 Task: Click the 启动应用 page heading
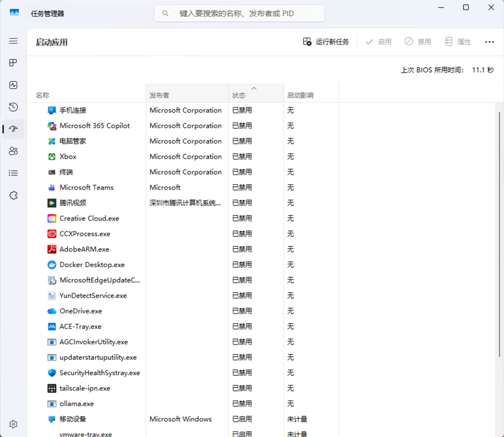[x=52, y=42]
